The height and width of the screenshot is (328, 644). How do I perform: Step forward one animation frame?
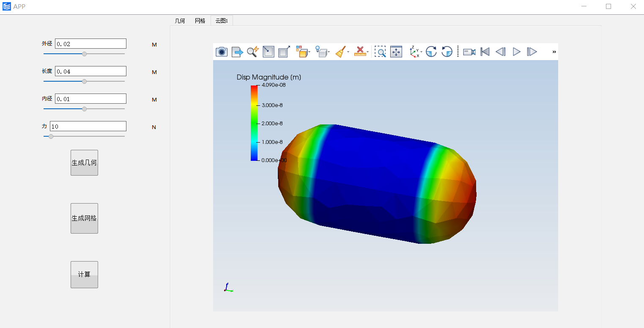(532, 52)
